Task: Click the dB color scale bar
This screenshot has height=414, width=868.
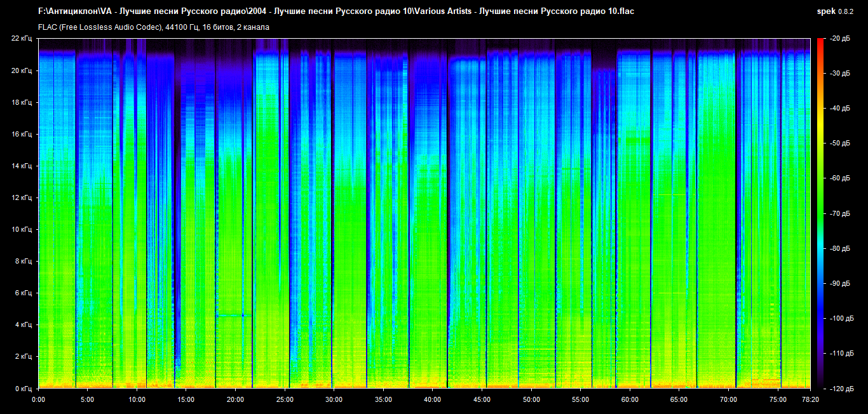Action: click(x=820, y=213)
